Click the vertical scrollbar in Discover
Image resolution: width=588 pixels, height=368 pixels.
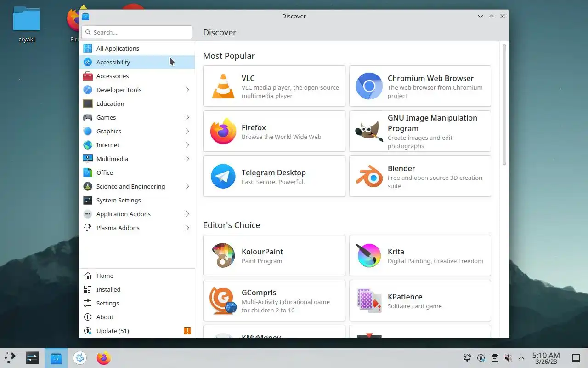[x=504, y=105]
